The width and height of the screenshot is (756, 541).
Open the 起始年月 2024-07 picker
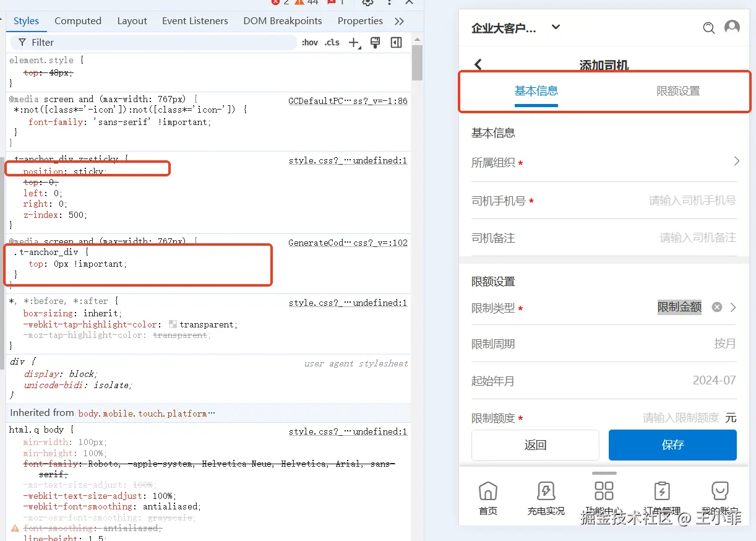click(x=714, y=380)
